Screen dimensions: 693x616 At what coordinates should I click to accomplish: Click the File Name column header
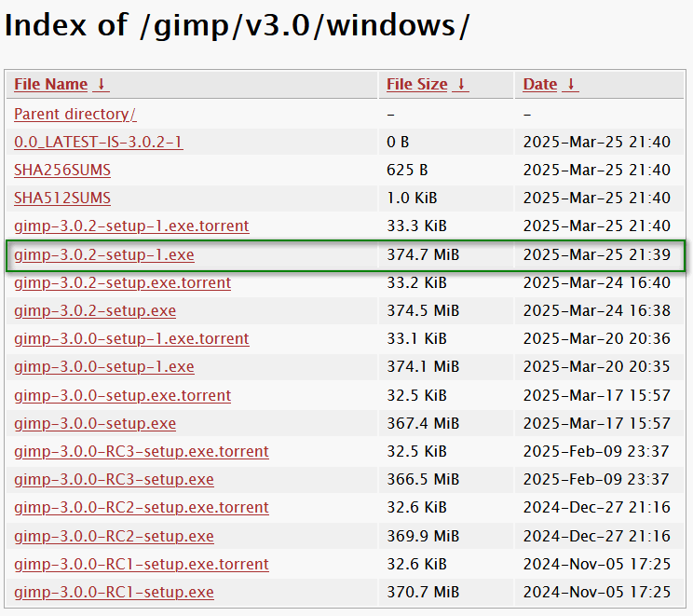click(51, 84)
